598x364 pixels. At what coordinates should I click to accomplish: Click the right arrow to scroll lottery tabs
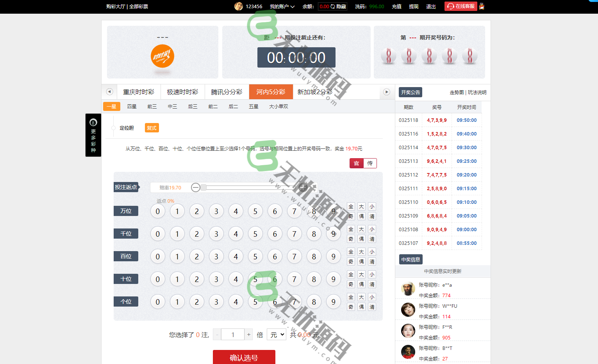coord(387,91)
